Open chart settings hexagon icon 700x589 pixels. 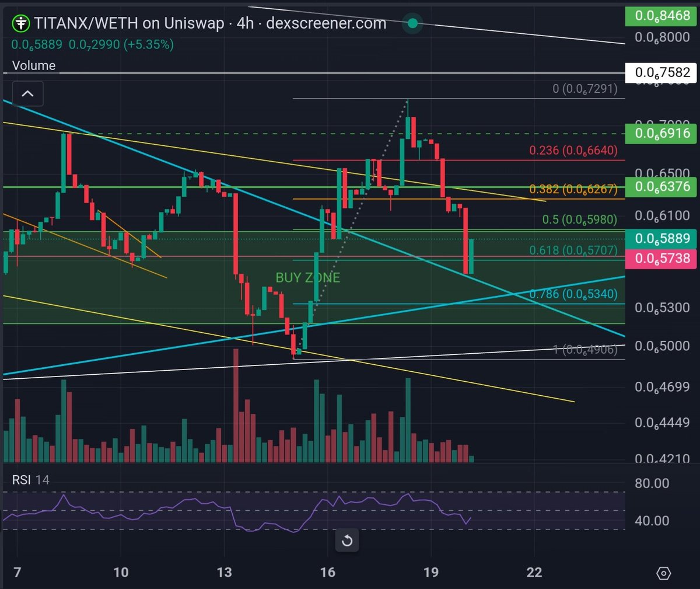tap(664, 573)
